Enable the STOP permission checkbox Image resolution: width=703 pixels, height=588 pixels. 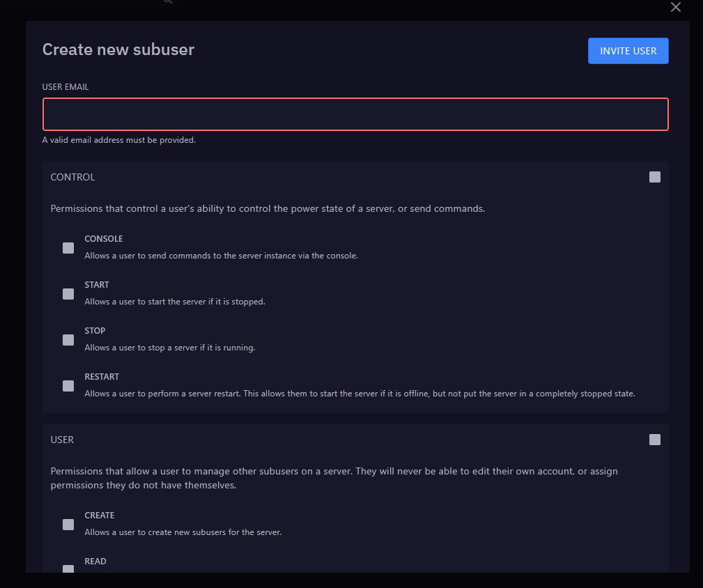click(x=68, y=339)
